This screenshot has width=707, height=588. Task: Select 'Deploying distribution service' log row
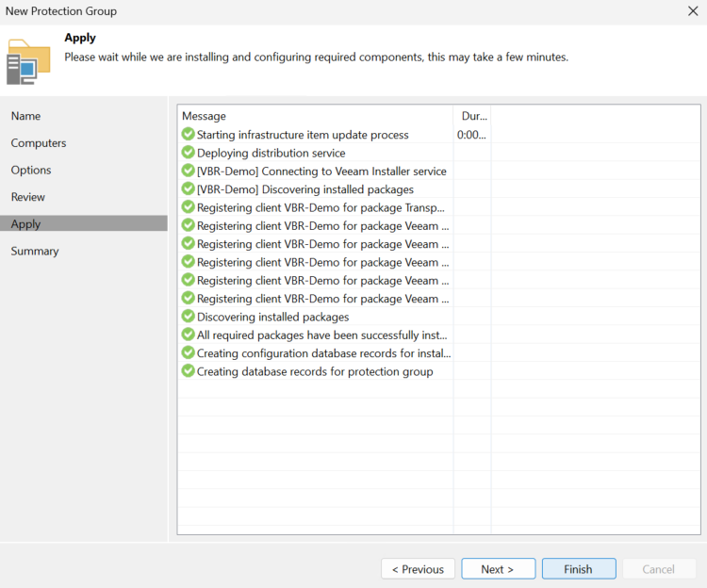(x=271, y=154)
